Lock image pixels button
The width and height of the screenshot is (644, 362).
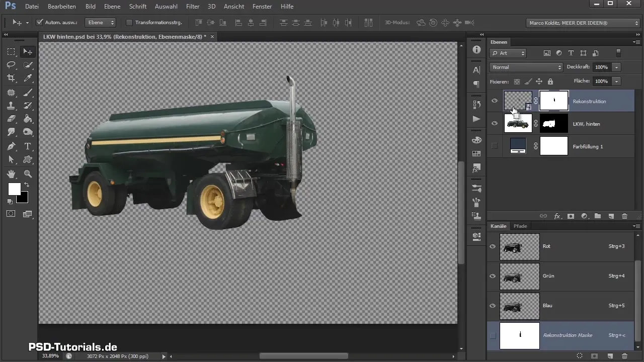pyautogui.click(x=528, y=81)
